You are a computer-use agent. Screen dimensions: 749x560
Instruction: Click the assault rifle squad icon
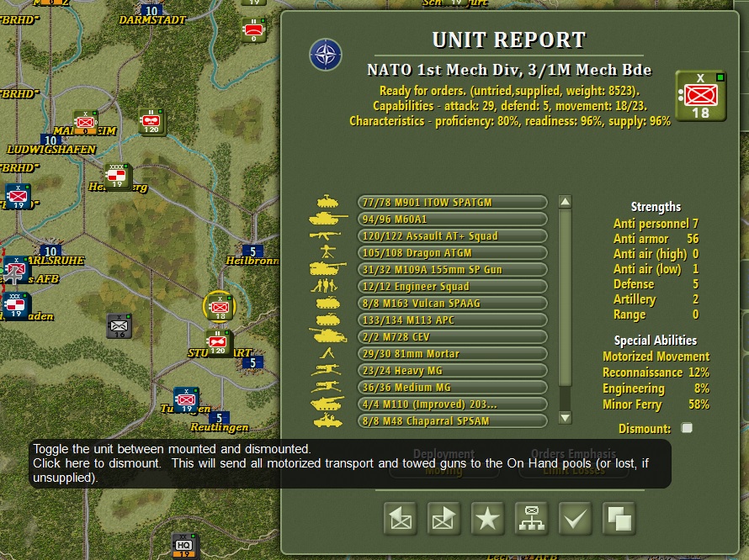326,235
